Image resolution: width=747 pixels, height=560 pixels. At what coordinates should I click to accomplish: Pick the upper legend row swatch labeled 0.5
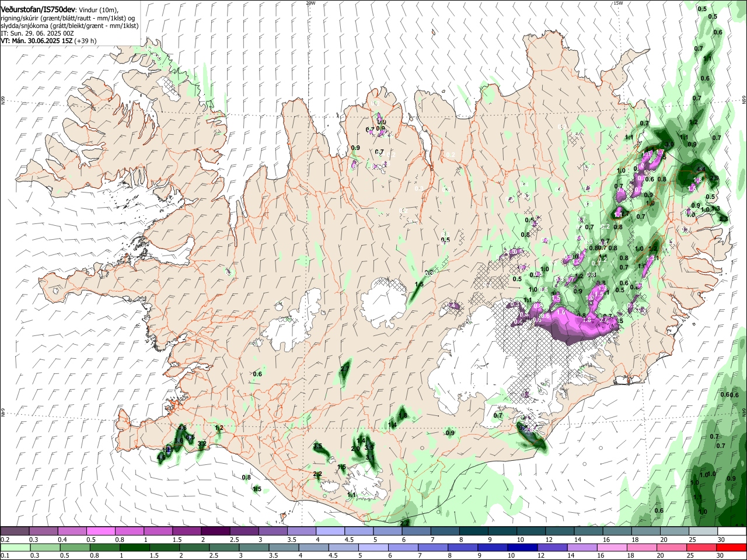pos(100,531)
